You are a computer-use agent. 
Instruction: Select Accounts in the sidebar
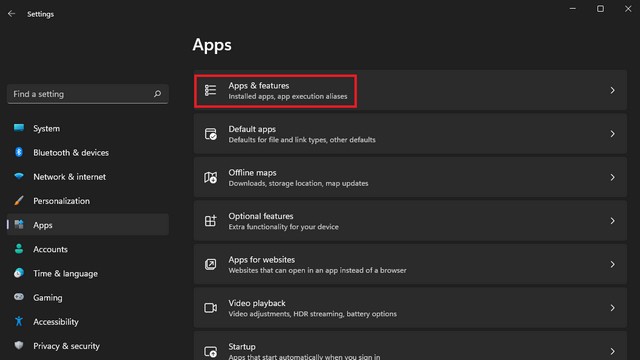(x=88, y=249)
